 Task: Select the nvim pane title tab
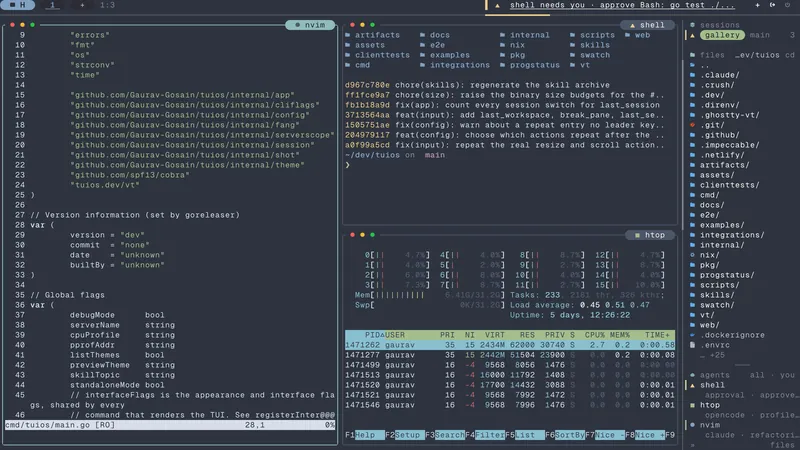(x=310, y=25)
